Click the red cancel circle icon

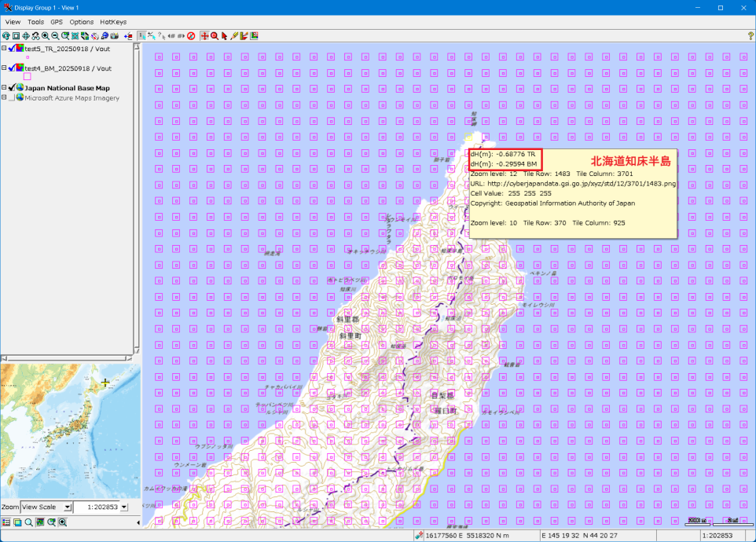(191, 36)
